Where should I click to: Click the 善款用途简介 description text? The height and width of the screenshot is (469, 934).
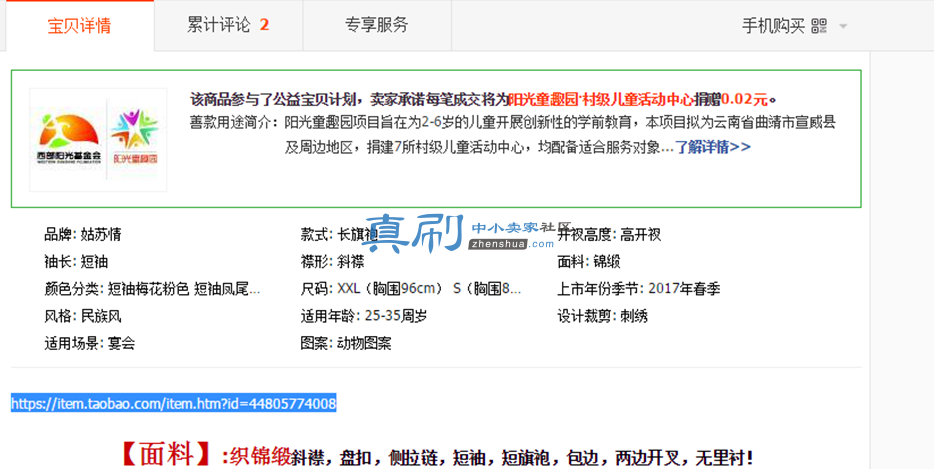pos(512,135)
